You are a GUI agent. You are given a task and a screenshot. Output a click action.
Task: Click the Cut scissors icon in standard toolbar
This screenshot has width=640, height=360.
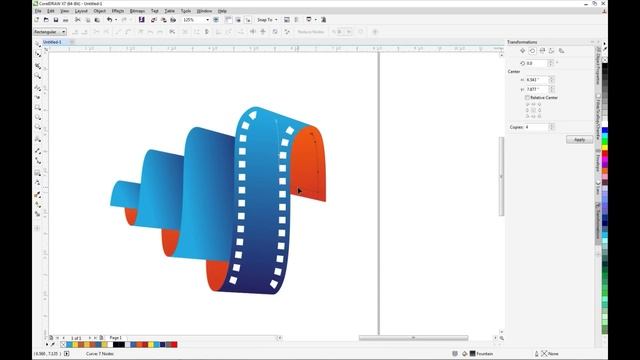(x=78, y=20)
